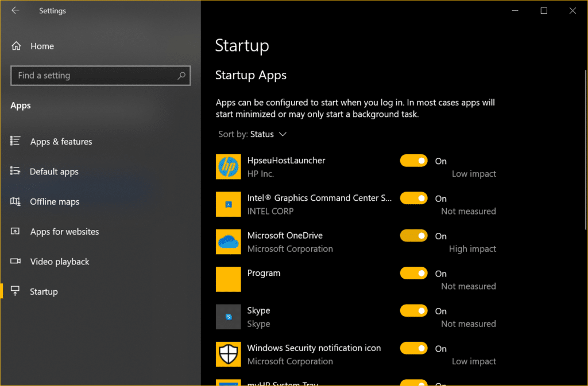
Task: Disable Intel Graphics Command Center startup
Action: pos(413,198)
